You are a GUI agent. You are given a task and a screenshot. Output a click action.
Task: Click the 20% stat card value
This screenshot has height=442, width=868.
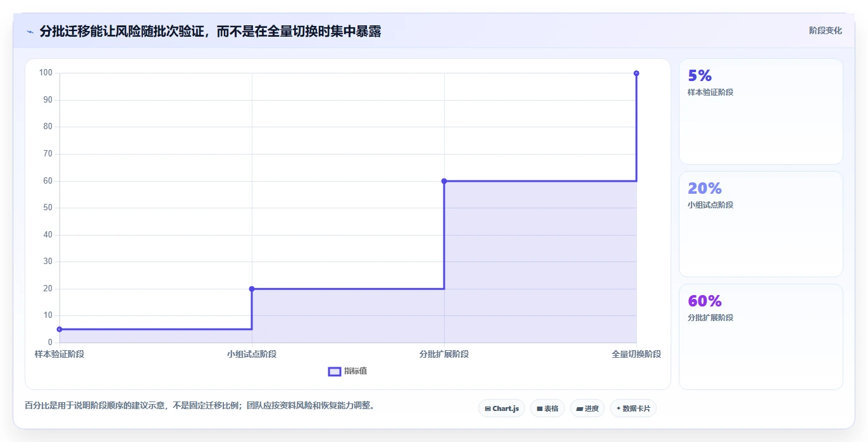coord(705,188)
